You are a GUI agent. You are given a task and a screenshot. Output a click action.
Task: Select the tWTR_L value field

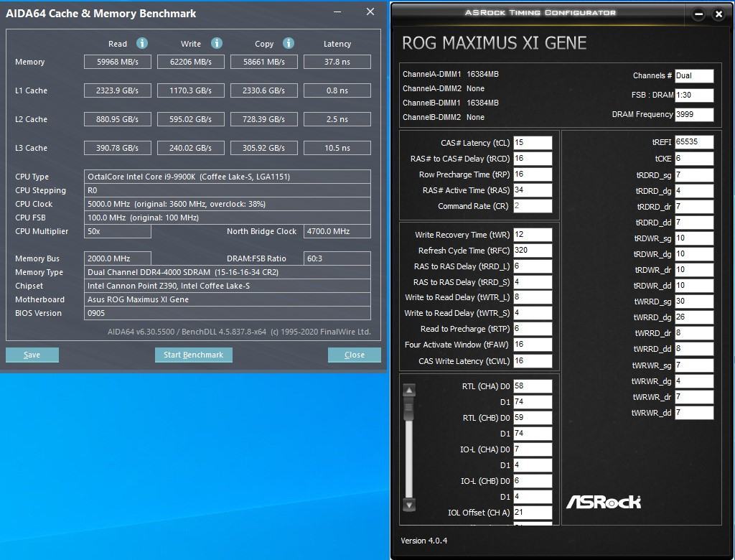[533, 297]
